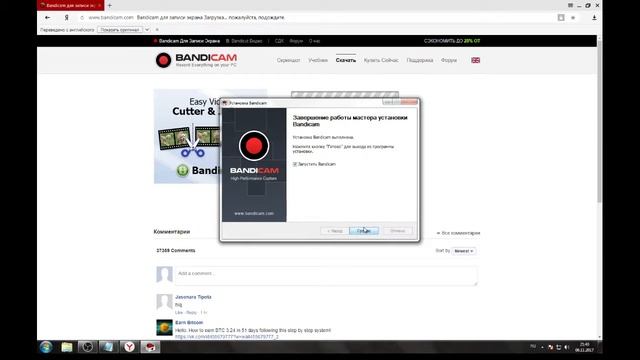Click the network icon in system tray
The image size is (640, 360).
[x=558, y=347]
